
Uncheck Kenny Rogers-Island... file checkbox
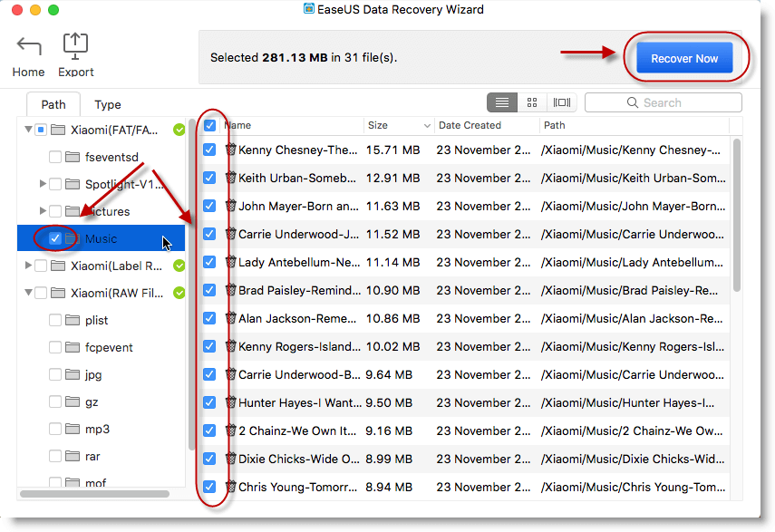pyautogui.click(x=209, y=346)
